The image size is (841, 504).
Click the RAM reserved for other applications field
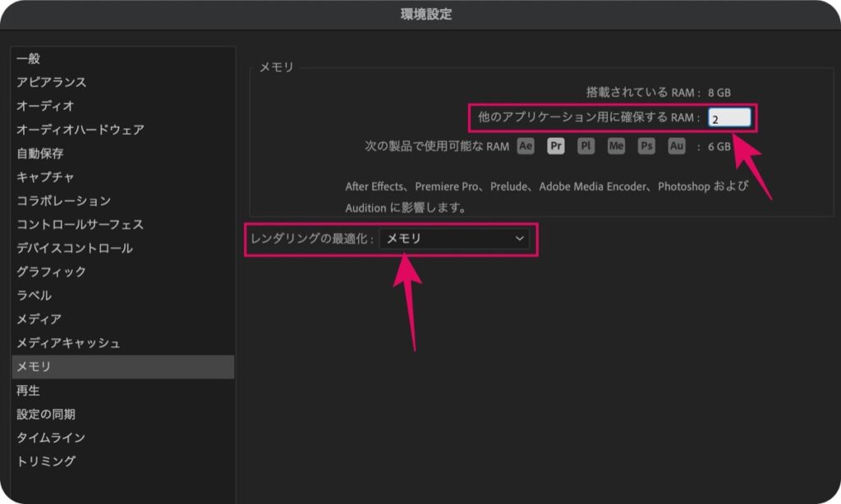tap(729, 118)
